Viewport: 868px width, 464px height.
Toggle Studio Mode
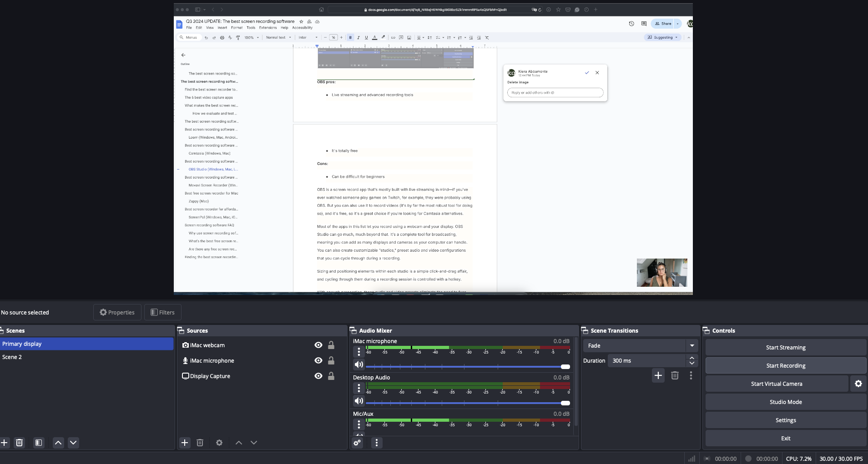coord(786,402)
